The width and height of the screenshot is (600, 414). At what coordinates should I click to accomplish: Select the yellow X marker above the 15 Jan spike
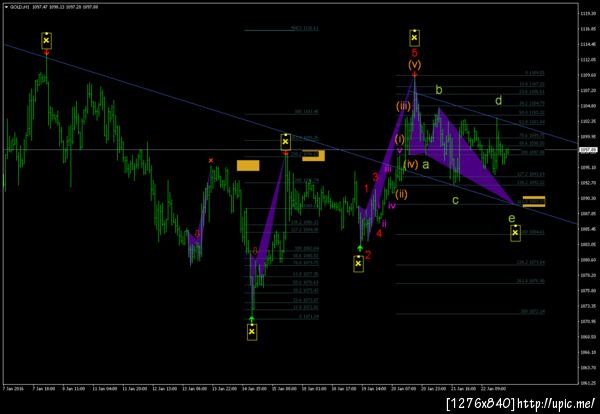[285, 142]
